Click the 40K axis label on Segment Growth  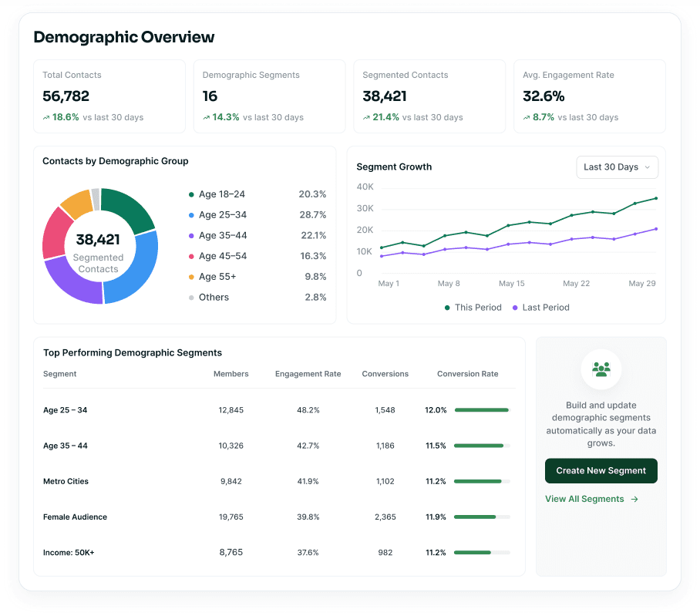tap(365, 187)
